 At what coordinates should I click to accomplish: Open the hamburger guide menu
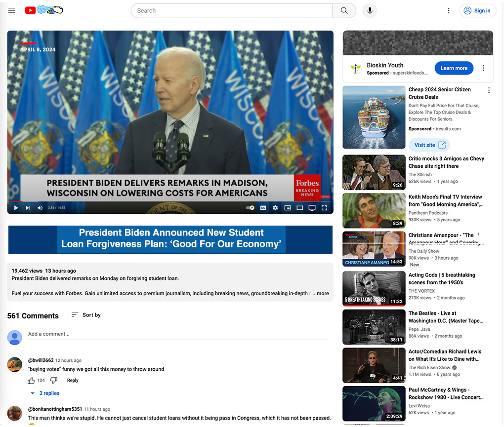(12, 10)
